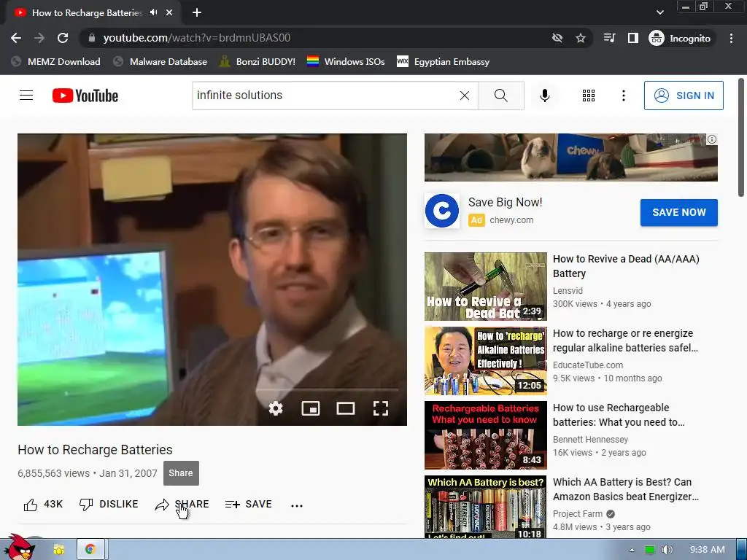747x560 pixels.
Task: Open ad info icon on Chewy banner
Action: click(x=712, y=139)
